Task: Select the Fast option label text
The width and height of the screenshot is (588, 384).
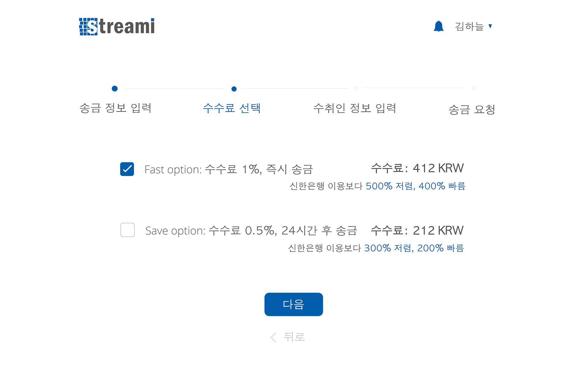Action: [x=228, y=169]
